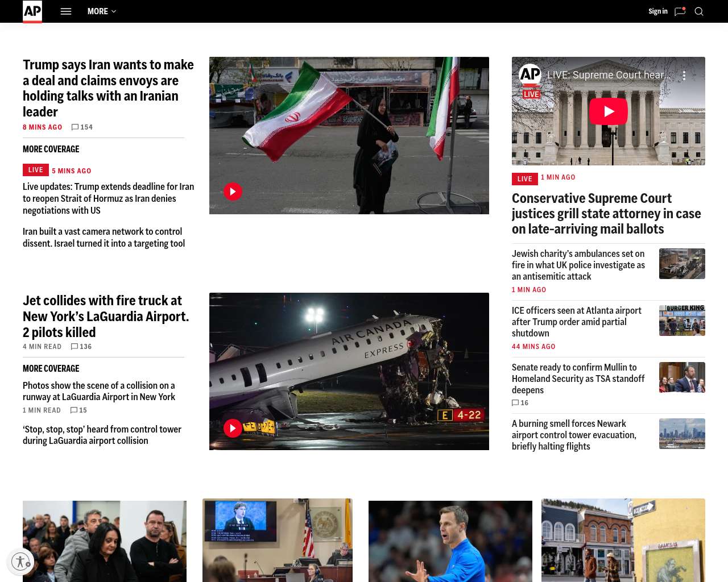
Task: Open the Jewish charity's ambulances story
Action: pyautogui.click(x=578, y=265)
